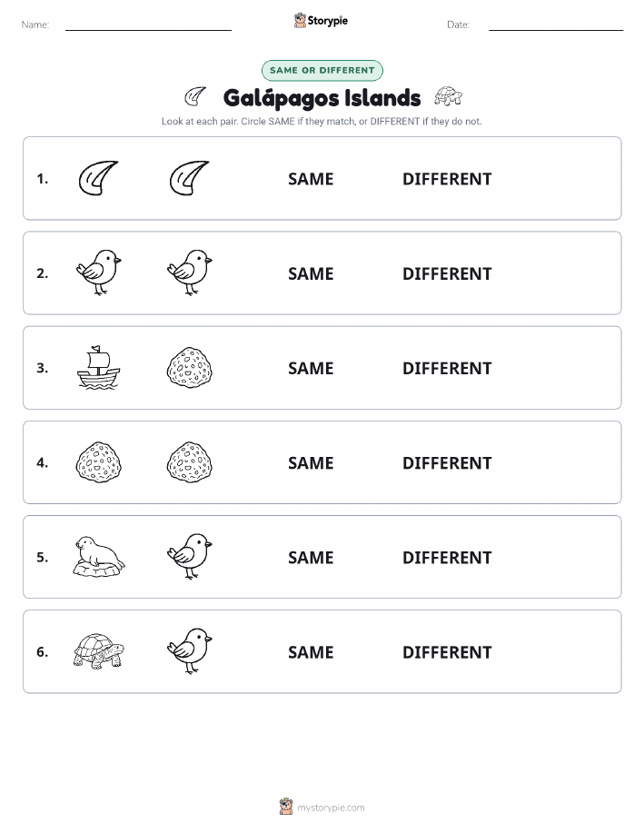Choose SAME for pair 2
The width and height of the screenshot is (644, 833).
pos(311,273)
